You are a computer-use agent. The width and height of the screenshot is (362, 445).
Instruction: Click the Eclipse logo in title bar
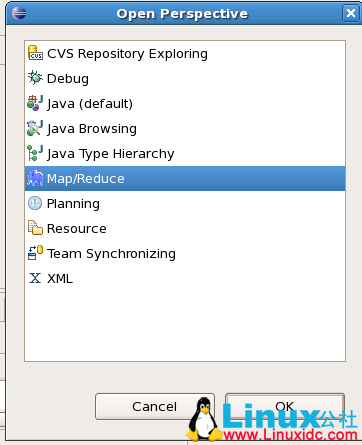(19, 13)
